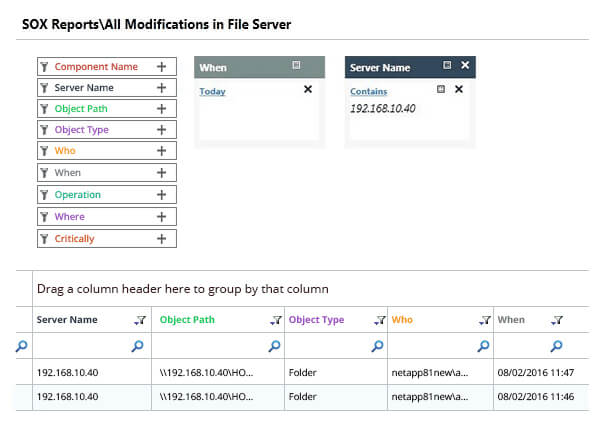
Task: Add Who filter with plus icon
Action: pos(162,151)
